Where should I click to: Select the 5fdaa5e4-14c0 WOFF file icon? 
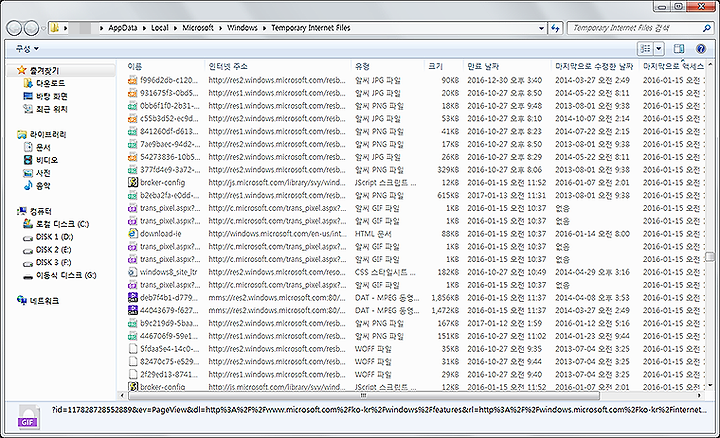133,348
